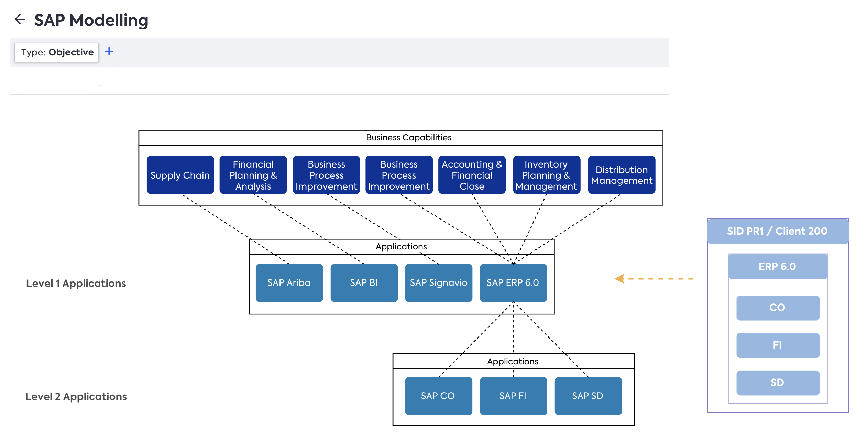This screenshot has height=438, width=868.
Task: Click the back arrow next to SAP Modelling
Action: 20,20
